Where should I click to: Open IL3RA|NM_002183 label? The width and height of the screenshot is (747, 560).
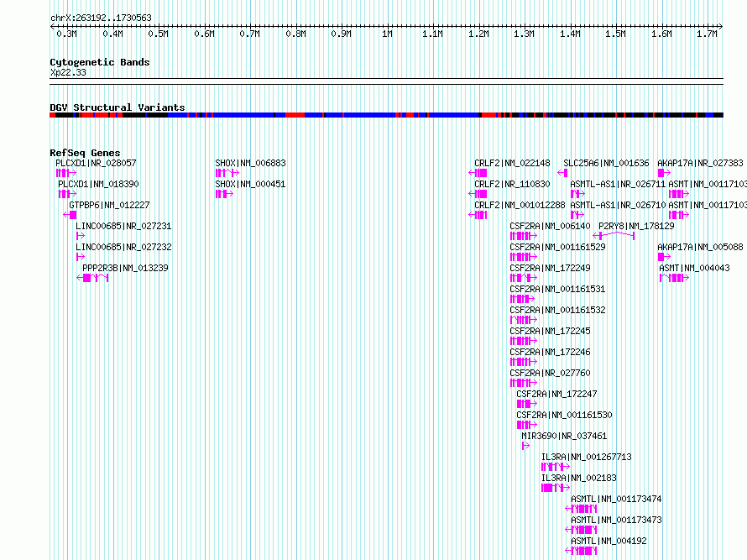click(x=579, y=478)
